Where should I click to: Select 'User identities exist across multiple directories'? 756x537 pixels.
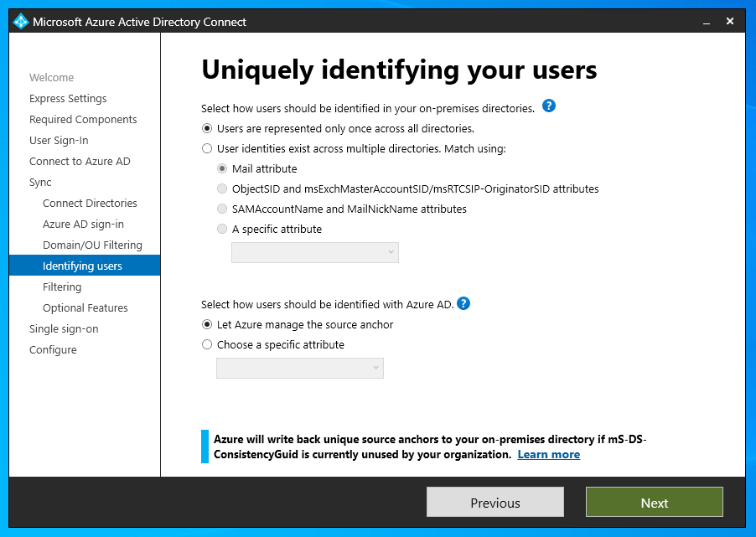point(207,148)
